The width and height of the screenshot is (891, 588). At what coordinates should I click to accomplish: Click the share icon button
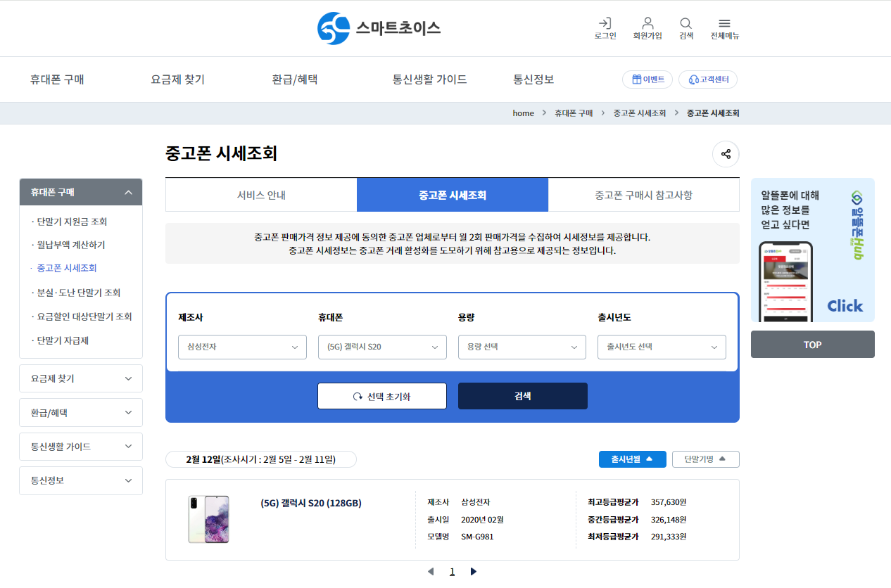[x=726, y=154]
